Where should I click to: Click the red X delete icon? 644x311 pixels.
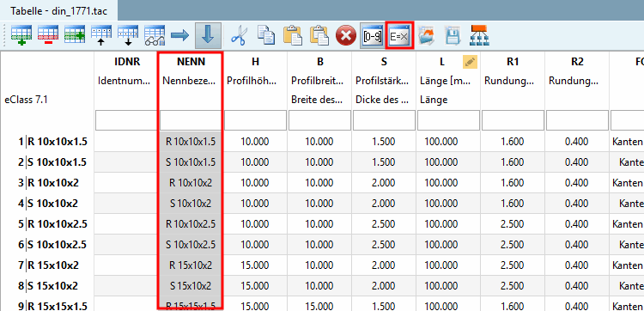click(346, 36)
